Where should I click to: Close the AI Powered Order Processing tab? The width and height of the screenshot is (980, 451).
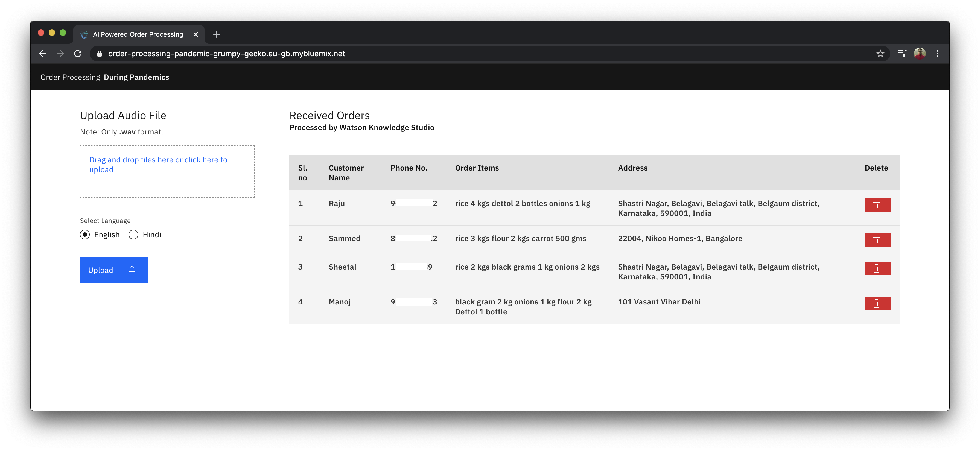196,35
